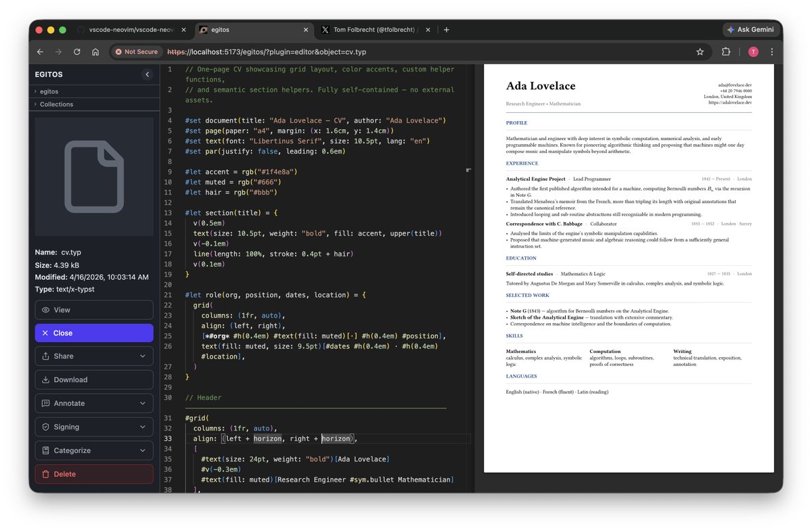Close the Tom Folbrecht tab
The width and height of the screenshot is (812, 531).
(428, 30)
